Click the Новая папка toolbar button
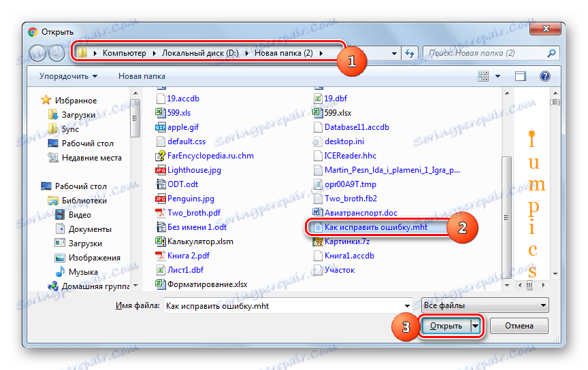Image resolution: width=588 pixels, height=370 pixels. [142, 76]
